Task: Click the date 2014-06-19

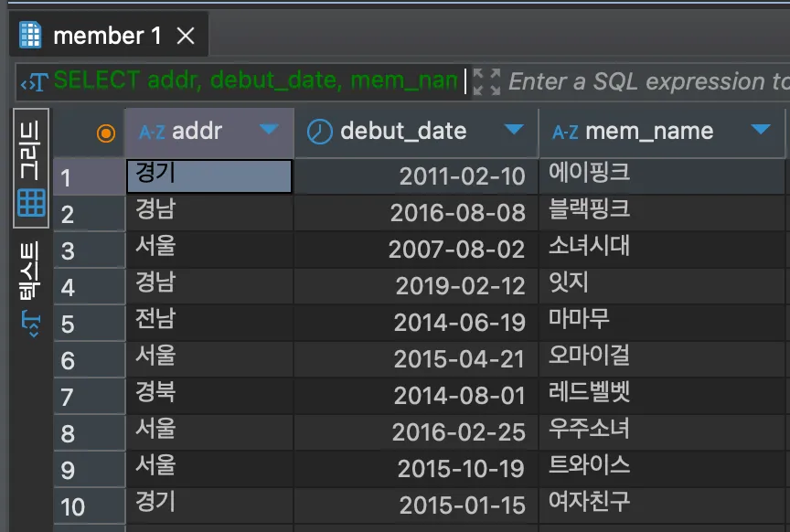Action: tap(460, 323)
